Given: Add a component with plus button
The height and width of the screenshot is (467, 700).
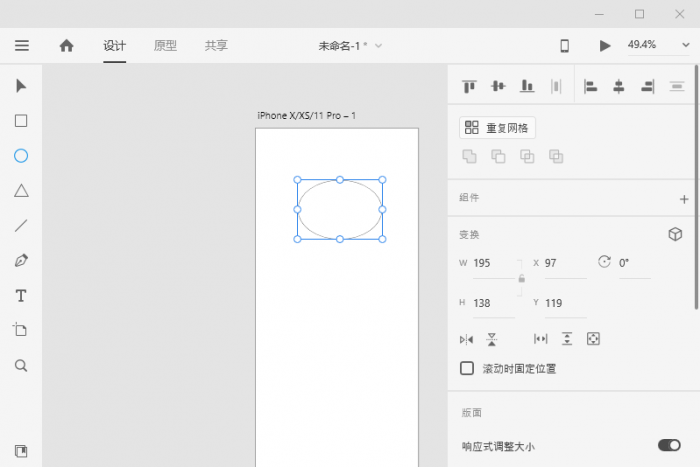Looking at the screenshot, I should 684,199.
